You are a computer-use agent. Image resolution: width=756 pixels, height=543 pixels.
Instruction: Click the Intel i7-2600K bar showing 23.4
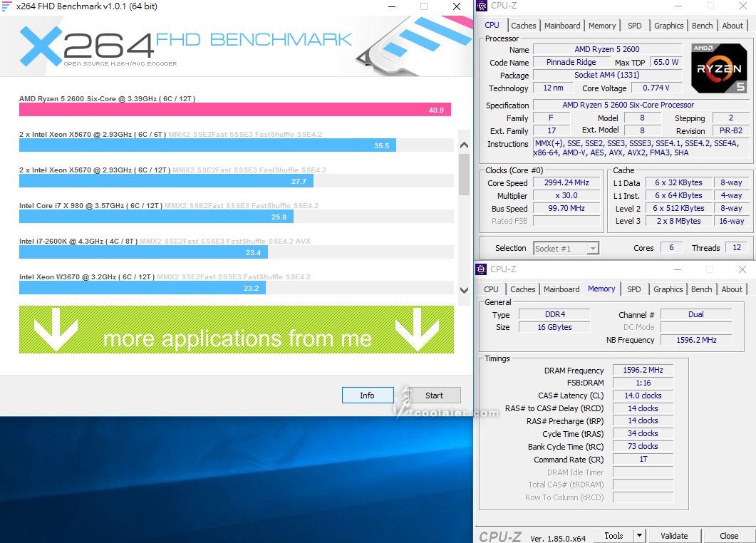pyautogui.click(x=143, y=252)
